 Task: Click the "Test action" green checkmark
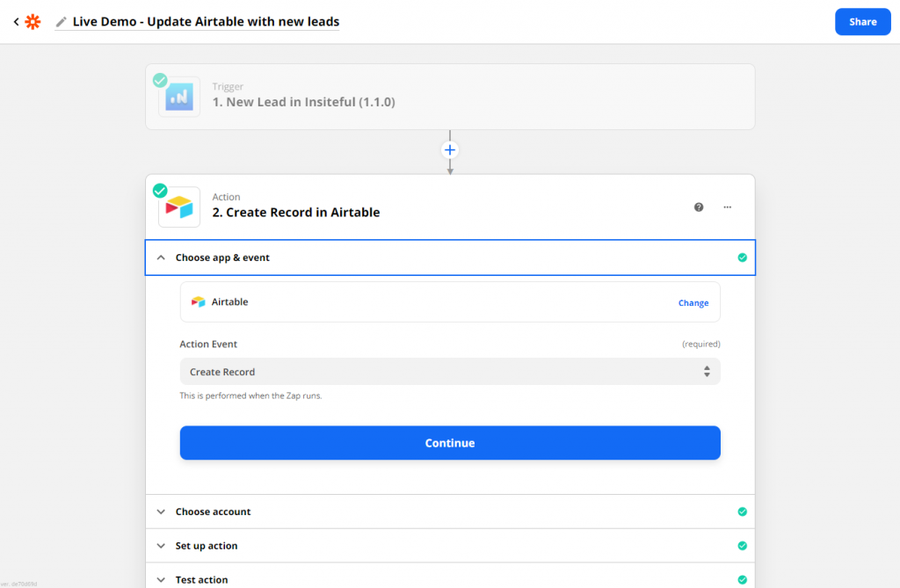pyautogui.click(x=742, y=579)
